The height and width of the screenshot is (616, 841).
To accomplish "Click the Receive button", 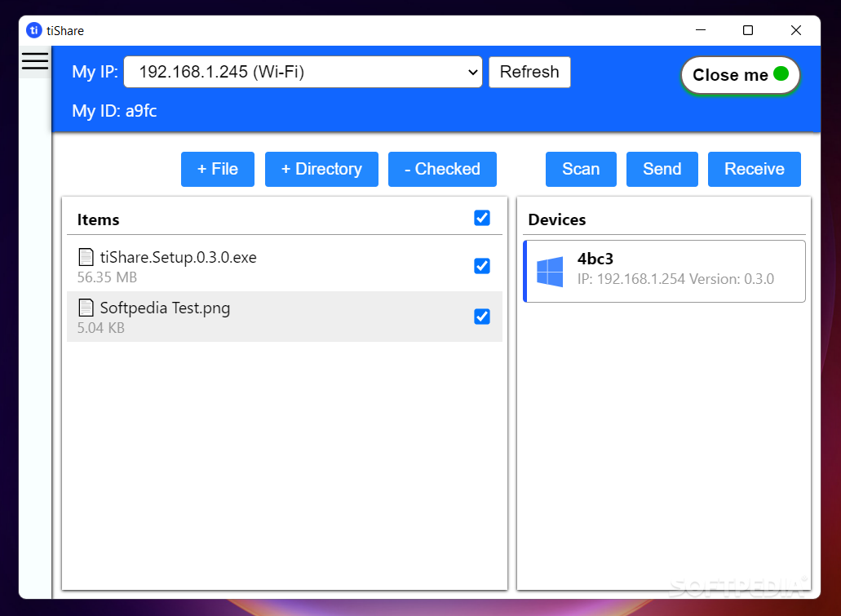I will [754, 169].
